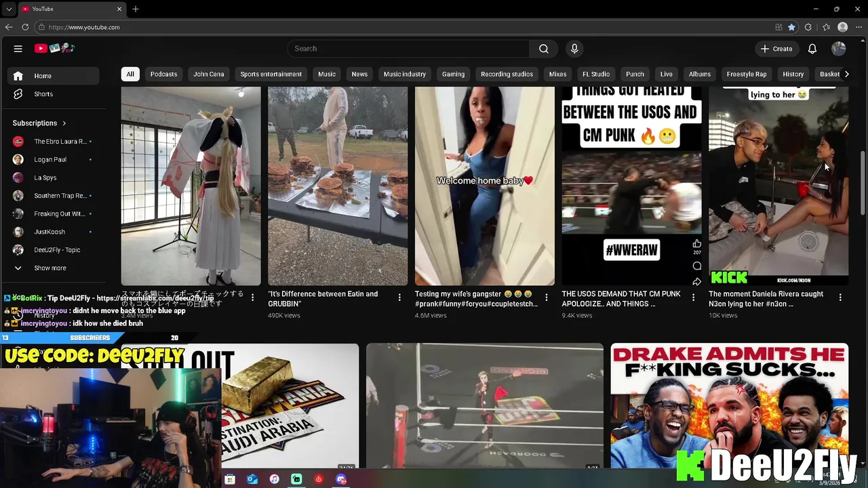Screen dimensions: 868x488
Task: Click the YouTube logo
Action: pyautogui.click(x=54, y=48)
